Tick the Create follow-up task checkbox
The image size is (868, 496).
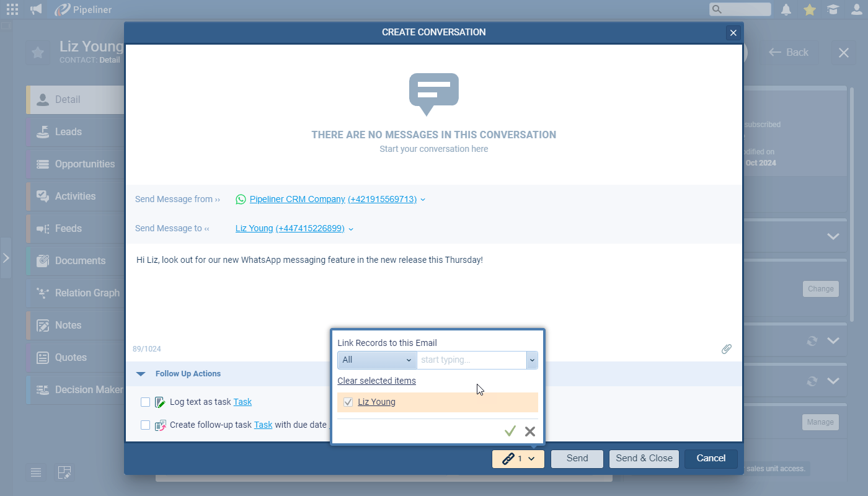[x=145, y=425]
